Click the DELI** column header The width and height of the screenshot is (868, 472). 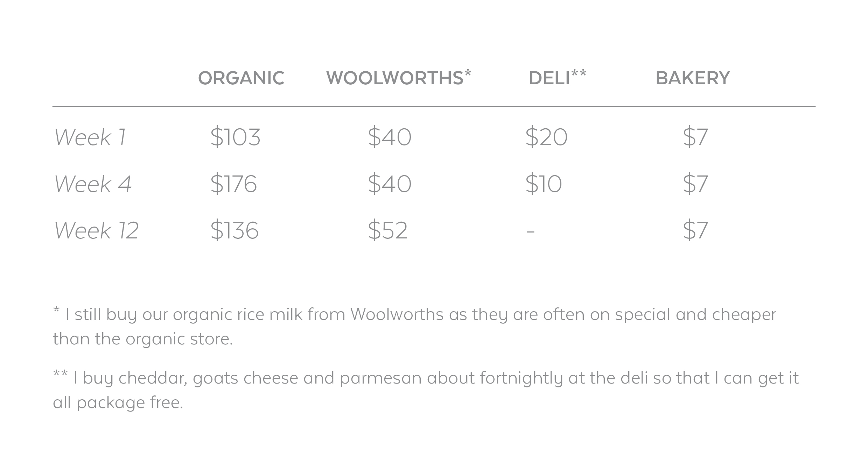click(558, 77)
